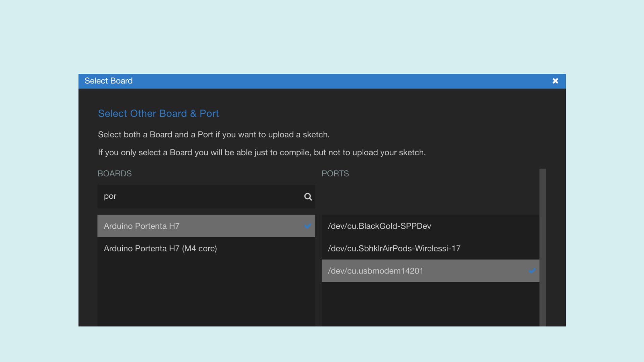Click the PORTS column label
The width and height of the screenshot is (644, 362).
point(335,174)
